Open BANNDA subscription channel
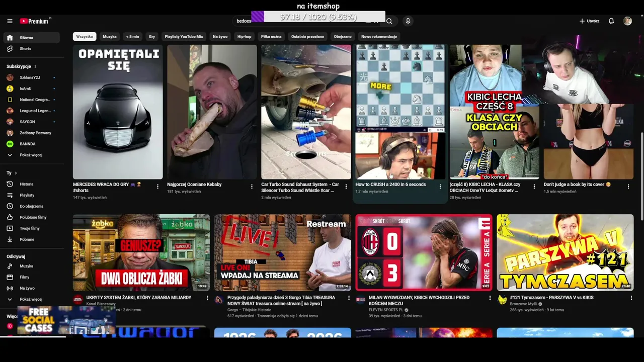 pos(32,144)
